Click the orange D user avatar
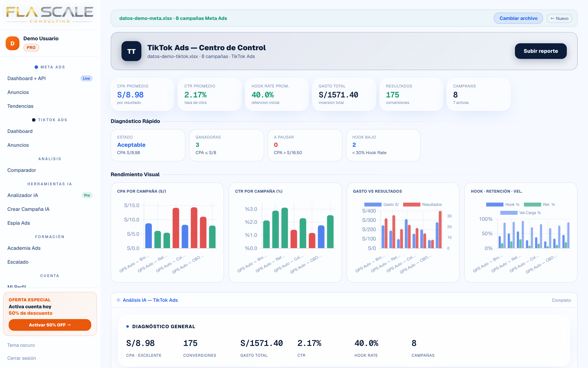Viewport: 588px width, 368px height. 12,43
